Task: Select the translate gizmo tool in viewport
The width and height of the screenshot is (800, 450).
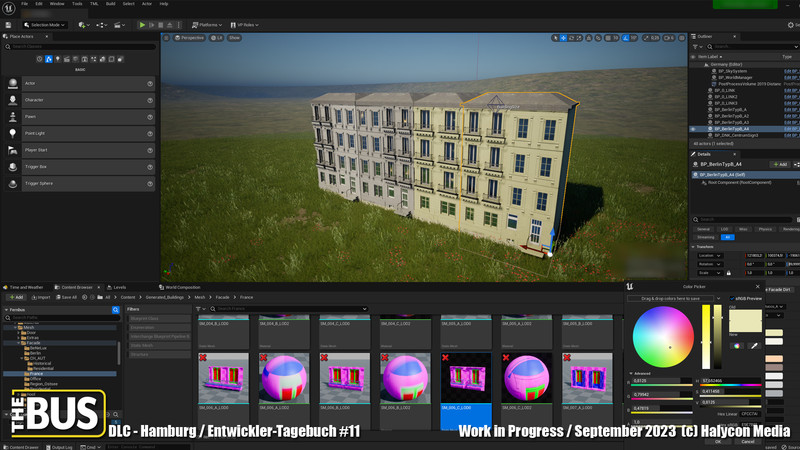Action: point(564,38)
